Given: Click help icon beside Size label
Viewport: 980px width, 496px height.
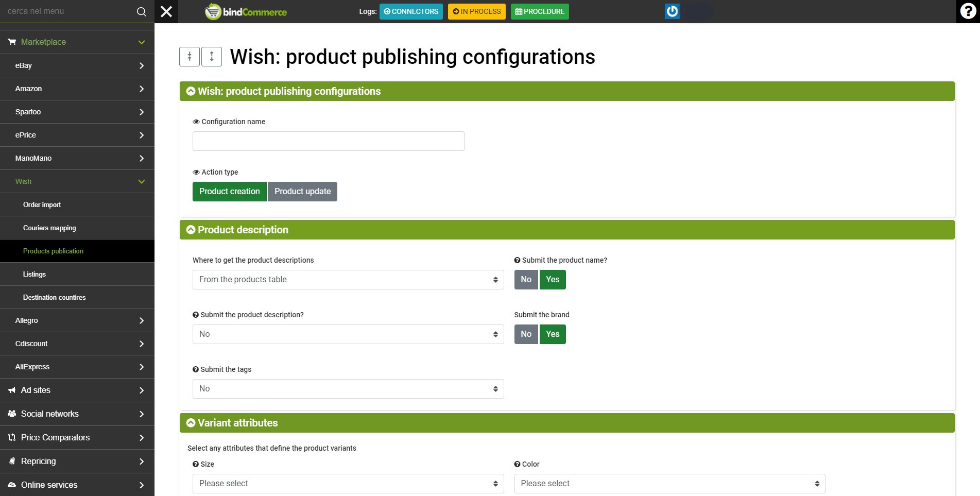Looking at the screenshot, I should [x=196, y=464].
